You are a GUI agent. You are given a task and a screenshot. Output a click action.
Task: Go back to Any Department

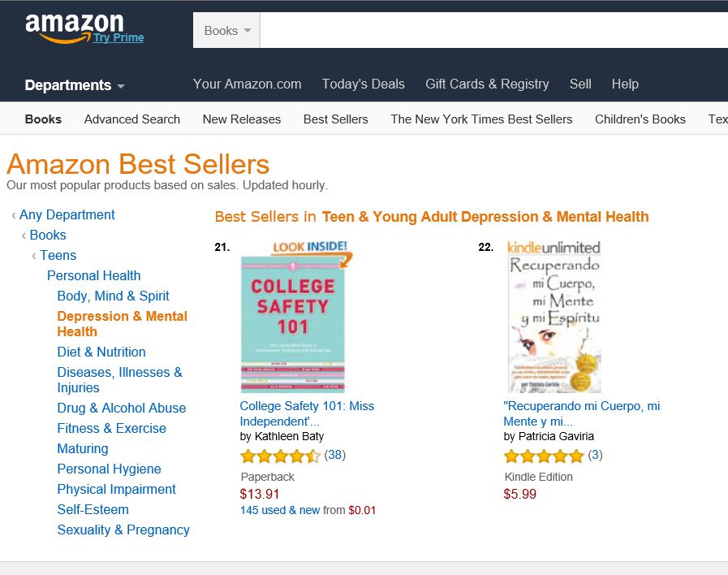pos(67,214)
